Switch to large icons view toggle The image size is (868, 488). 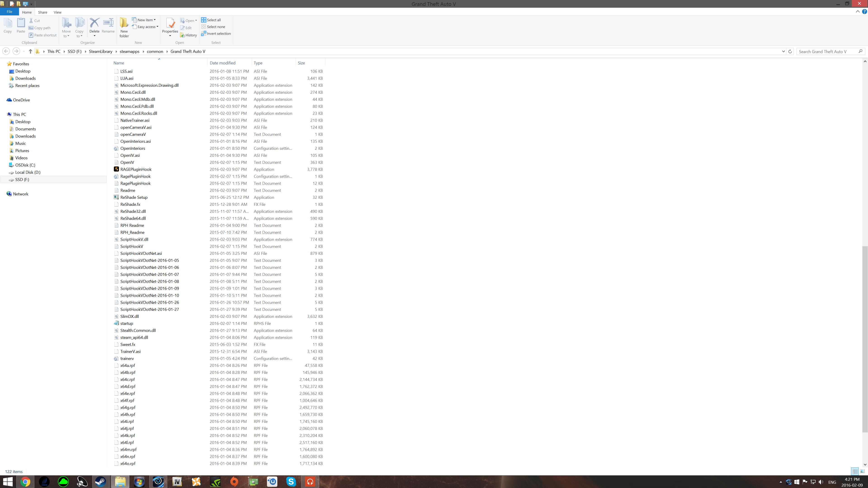pyautogui.click(x=862, y=471)
